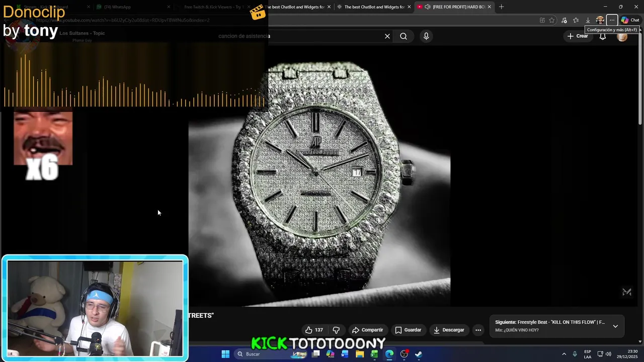This screenshot has width=644, height=362.
Task: Open Microsoft Edge from the taskbar
Action: 389,354
